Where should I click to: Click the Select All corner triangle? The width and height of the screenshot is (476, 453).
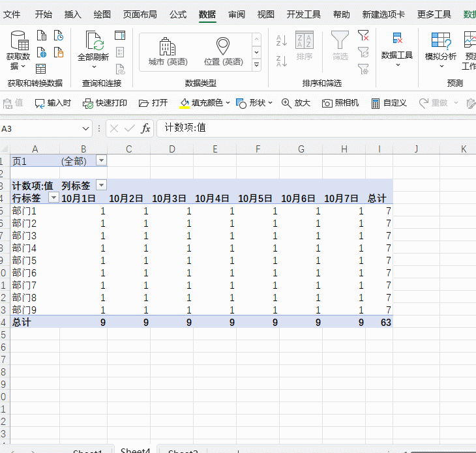click(x=5, y=149)
